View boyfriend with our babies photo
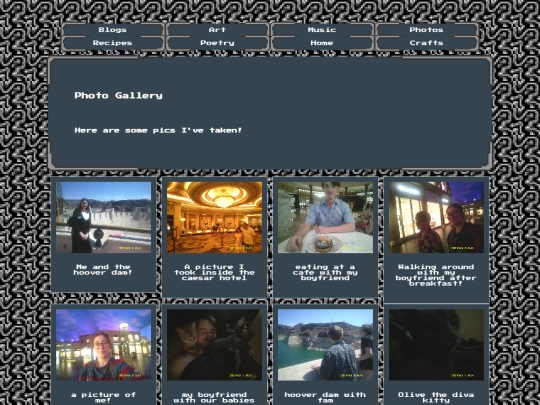Screen dimensions: 540x405 point(214,345)
